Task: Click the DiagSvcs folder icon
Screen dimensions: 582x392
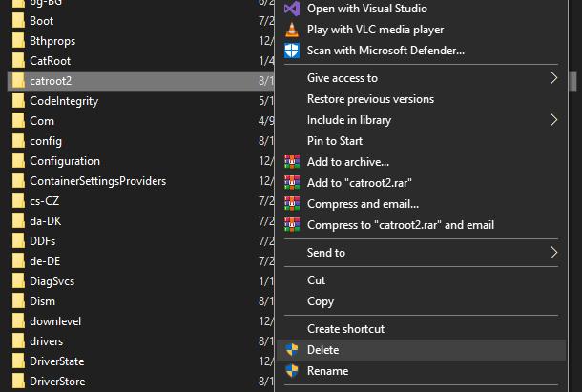Action: click(x=18, y=281)
